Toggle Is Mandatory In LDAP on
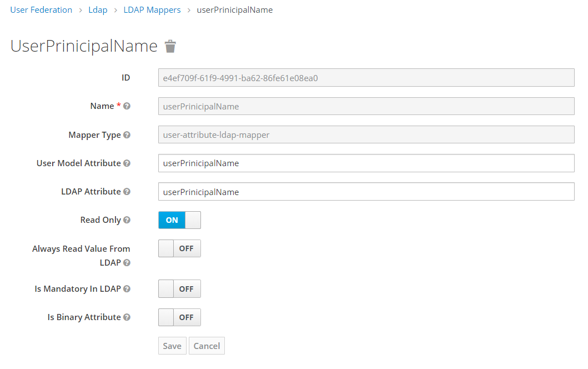This screenshot has height=369, width=588. (179, 289)
